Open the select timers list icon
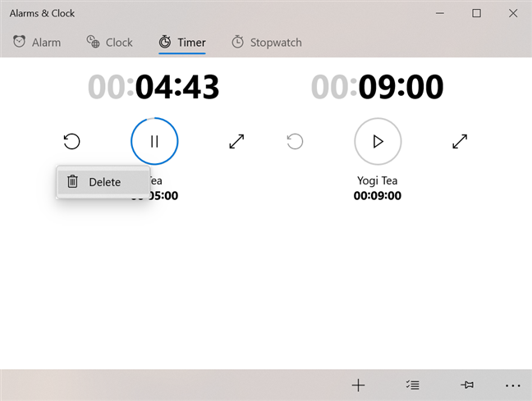Image resolution: width=532 pixels, height=401 pixels. pos(413,385)
